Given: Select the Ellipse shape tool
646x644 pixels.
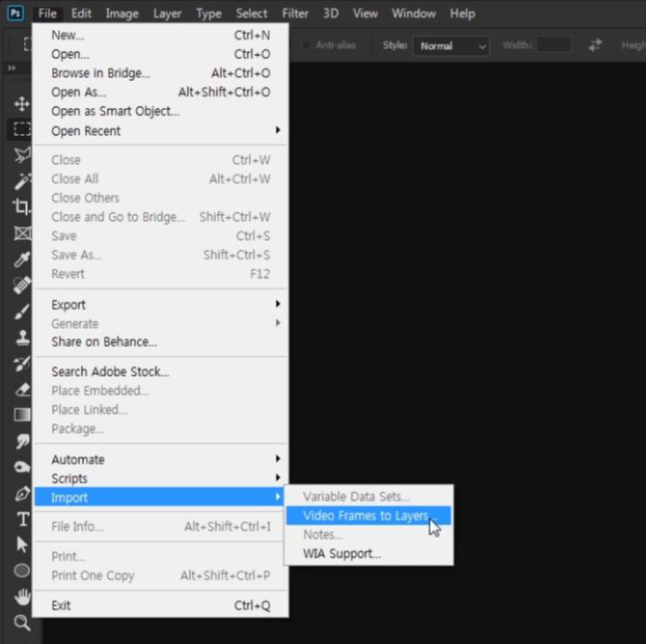Looking at the screenshot, I should [x=22, y=571].
